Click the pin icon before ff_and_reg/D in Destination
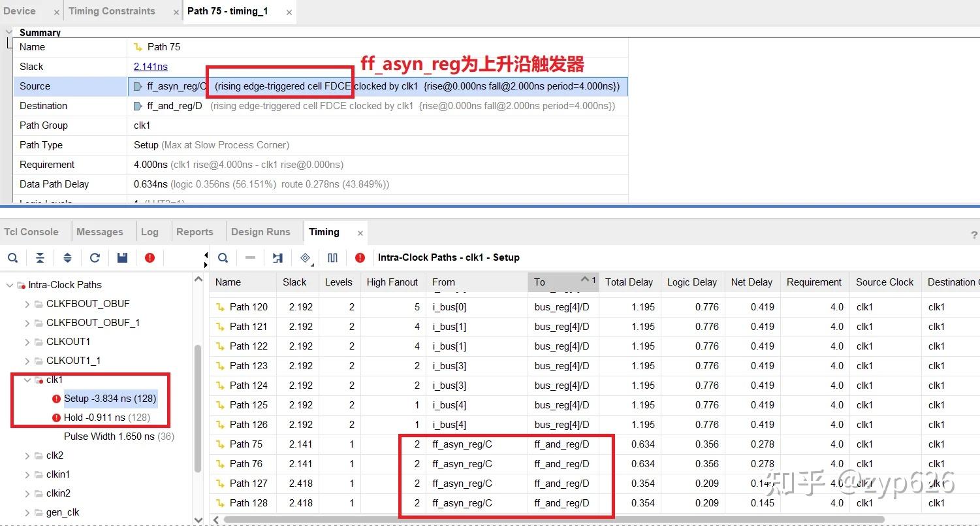 (x=138, y=106)
